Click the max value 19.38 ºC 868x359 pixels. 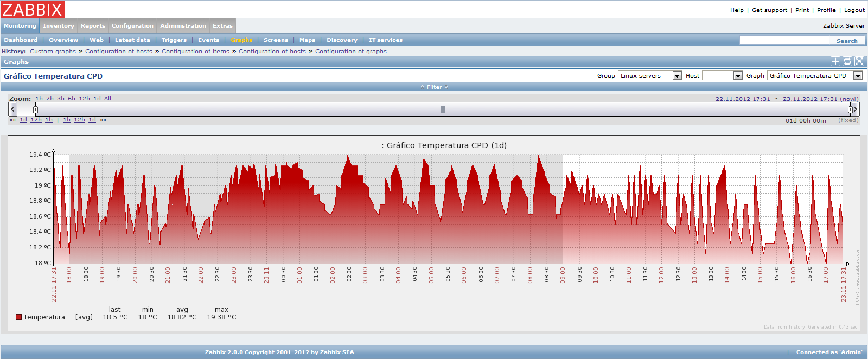pyautogui.click(x=221, y=317)
